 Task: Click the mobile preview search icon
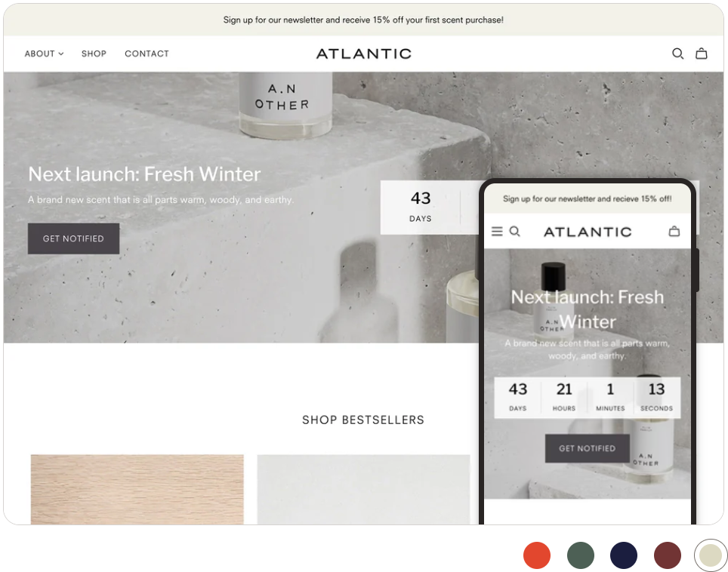click(x=515, y=232)
